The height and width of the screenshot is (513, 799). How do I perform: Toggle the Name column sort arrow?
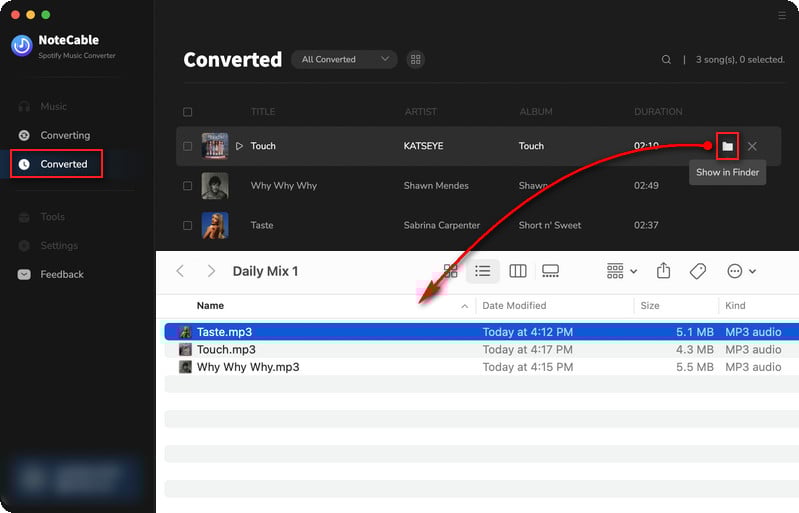pos(464,306)
